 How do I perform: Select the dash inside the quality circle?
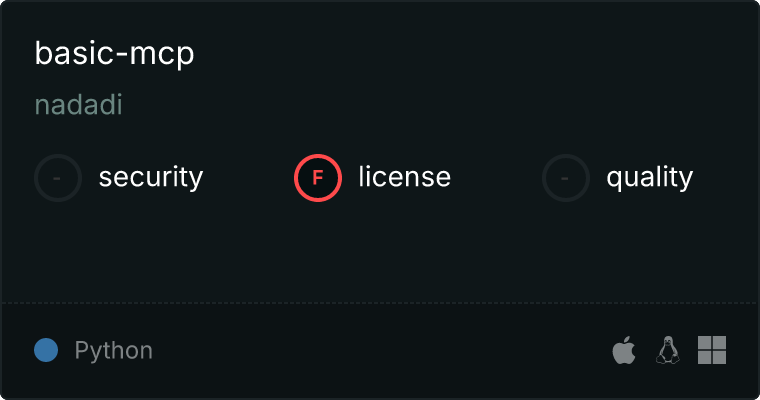[x=565, y=178]
